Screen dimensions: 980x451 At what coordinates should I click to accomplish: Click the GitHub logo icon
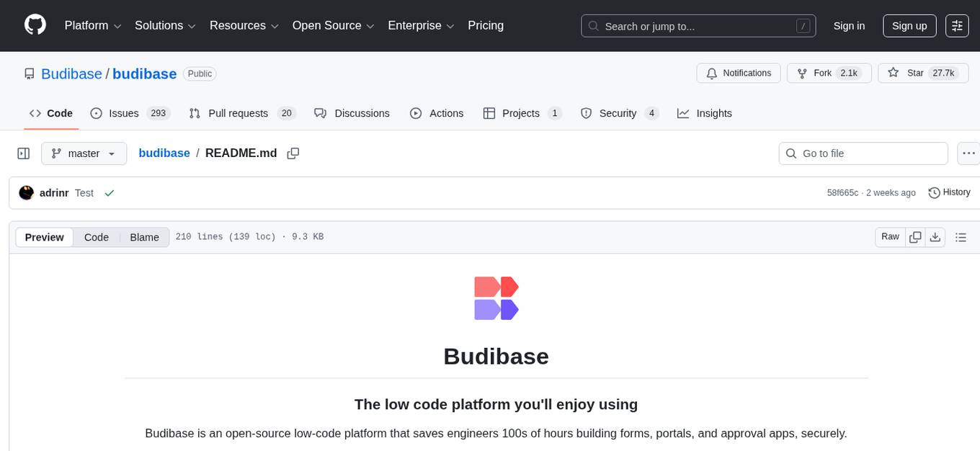35,25
